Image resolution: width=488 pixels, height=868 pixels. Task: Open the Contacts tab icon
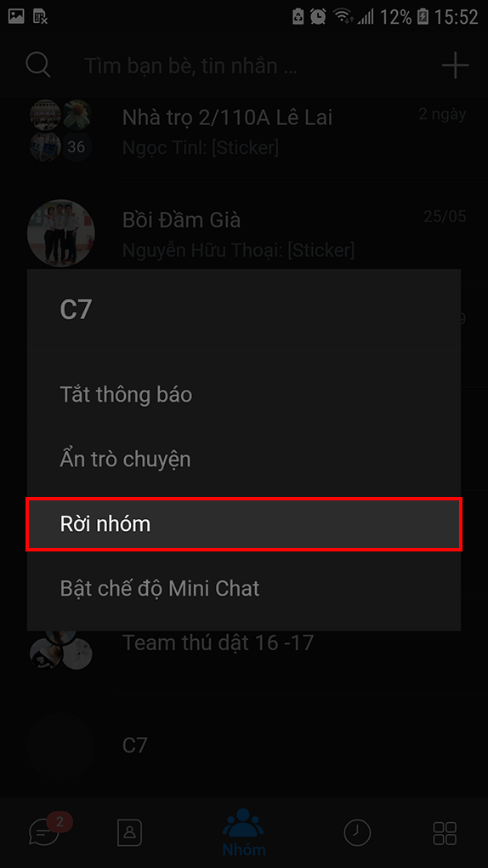[x=129, y=832]
